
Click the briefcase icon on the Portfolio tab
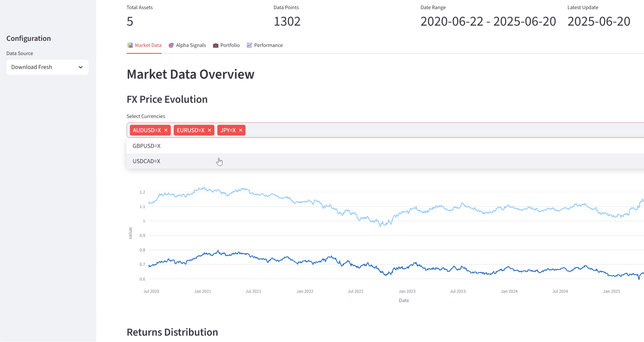coord(215,45)
